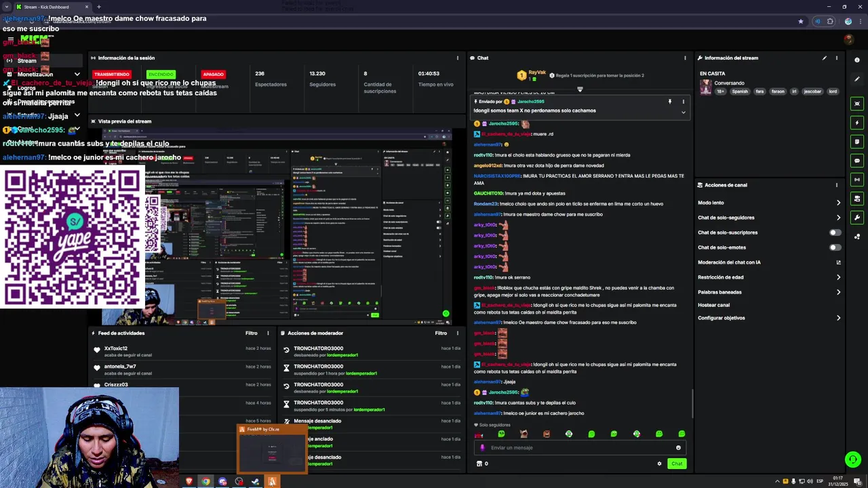Open Acciones de moderador three-dot menu
Viewport: 868px width, 488px height.
[458, 333]
